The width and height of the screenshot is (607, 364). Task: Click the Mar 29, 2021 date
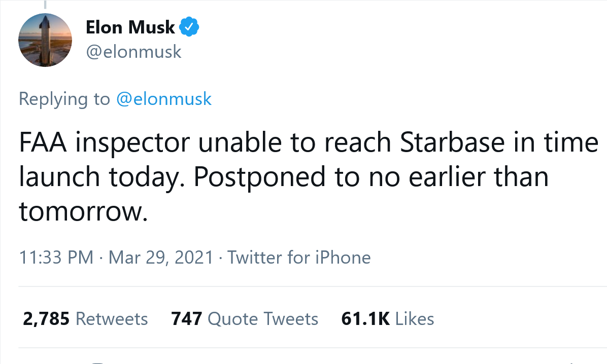[161, 258]
